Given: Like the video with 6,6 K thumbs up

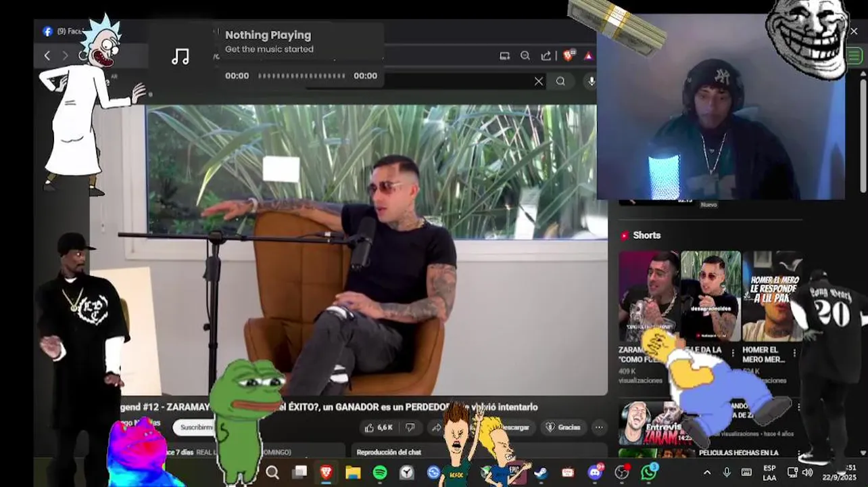Looking at the screenshot, I should (378, 427).
